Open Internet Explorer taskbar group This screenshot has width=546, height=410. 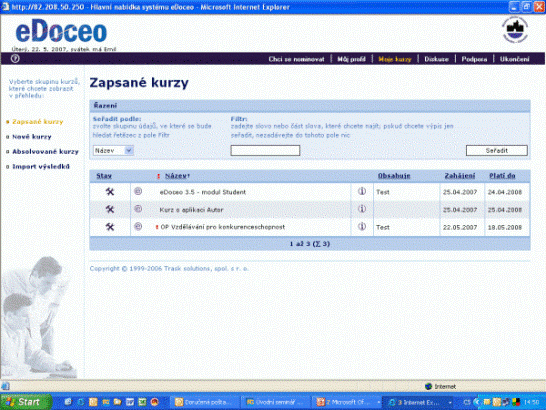point(419,402)
